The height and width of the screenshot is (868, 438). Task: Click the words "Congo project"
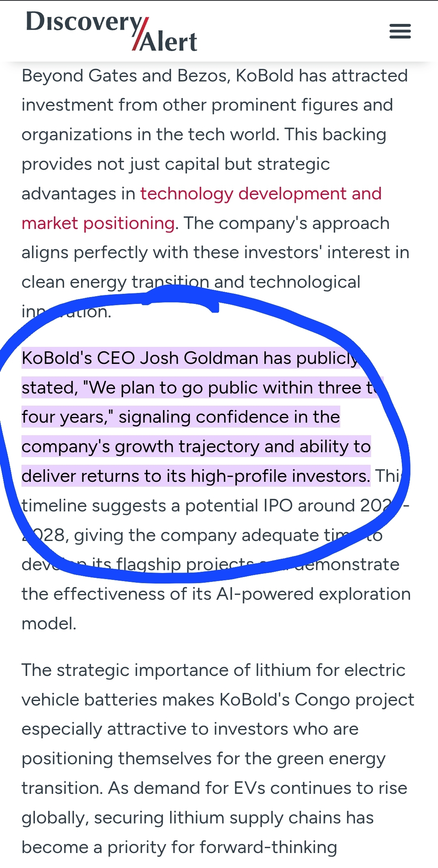click(354, 700)
